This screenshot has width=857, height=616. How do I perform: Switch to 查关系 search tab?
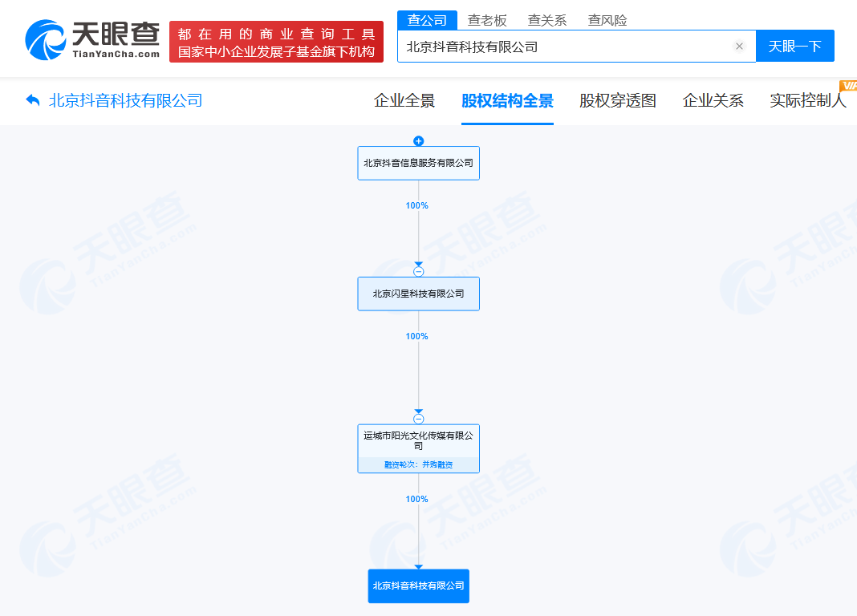tap(547, 20)
